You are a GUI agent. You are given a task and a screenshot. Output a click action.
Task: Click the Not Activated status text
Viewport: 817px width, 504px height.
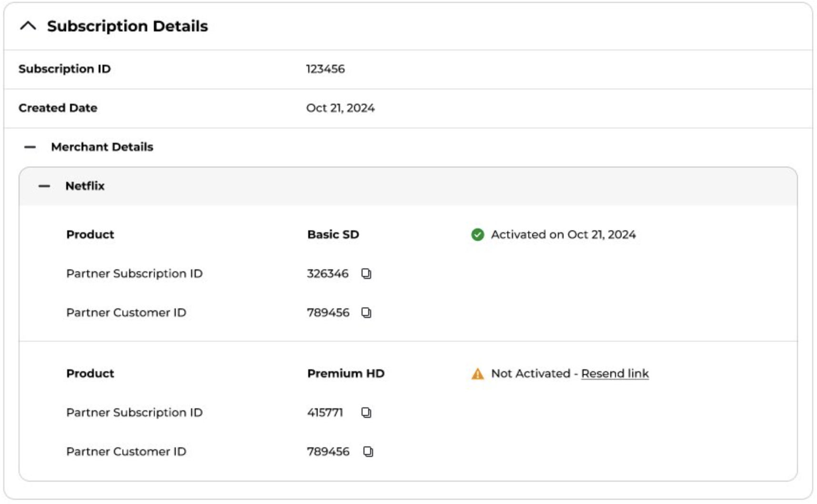tap(531, 374)
